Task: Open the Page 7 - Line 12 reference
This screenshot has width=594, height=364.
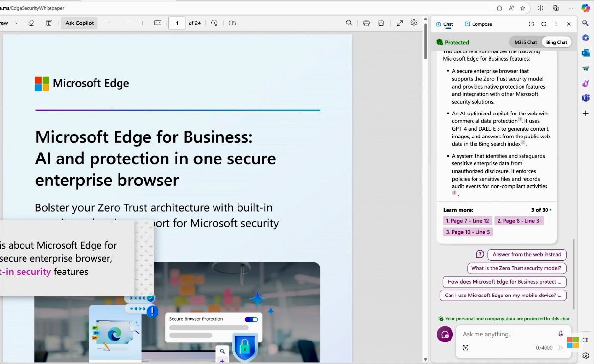Action: pyautogui.click(x=467, y=221)
